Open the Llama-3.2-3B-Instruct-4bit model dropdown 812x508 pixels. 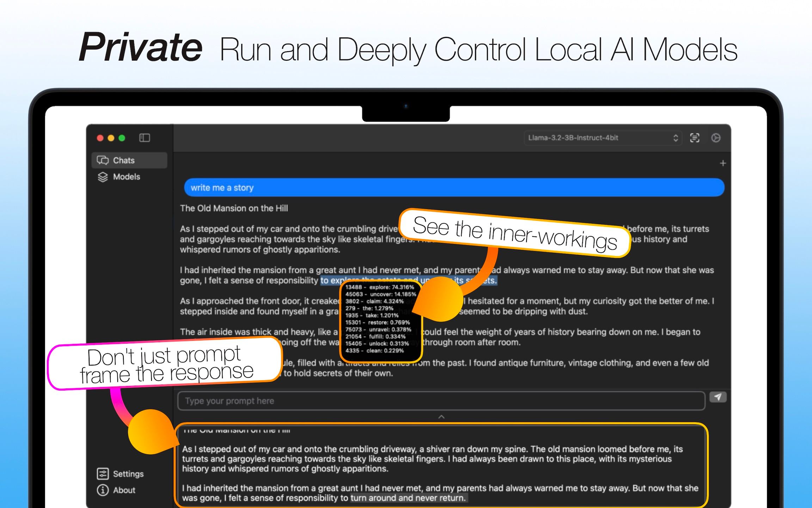(x=603, y=138)
